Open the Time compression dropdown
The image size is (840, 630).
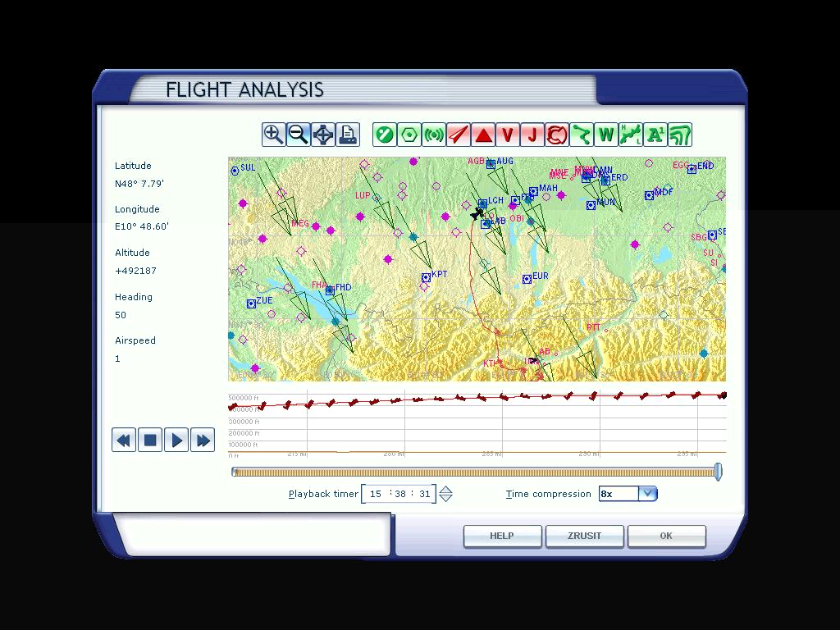pyautogui.click(x=647, y=494)
